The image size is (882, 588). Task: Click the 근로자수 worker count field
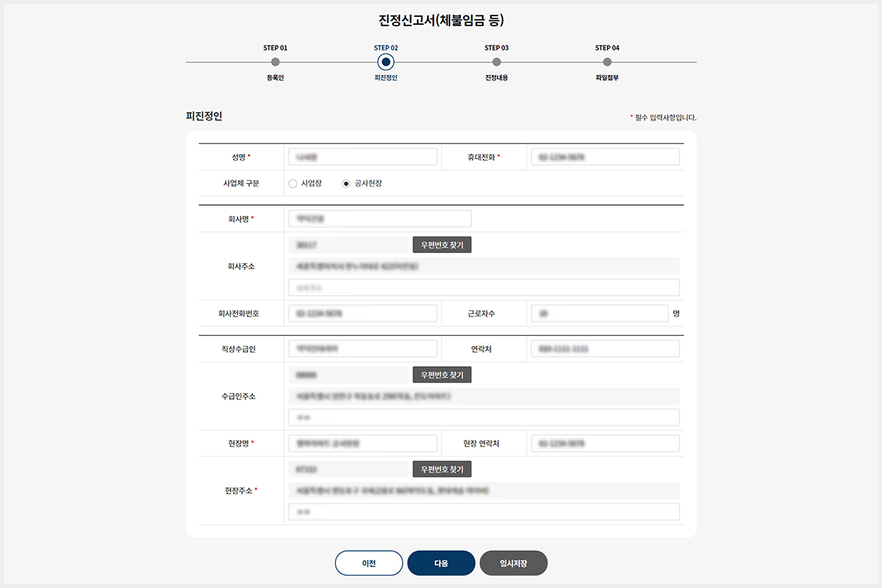point(599,313)
